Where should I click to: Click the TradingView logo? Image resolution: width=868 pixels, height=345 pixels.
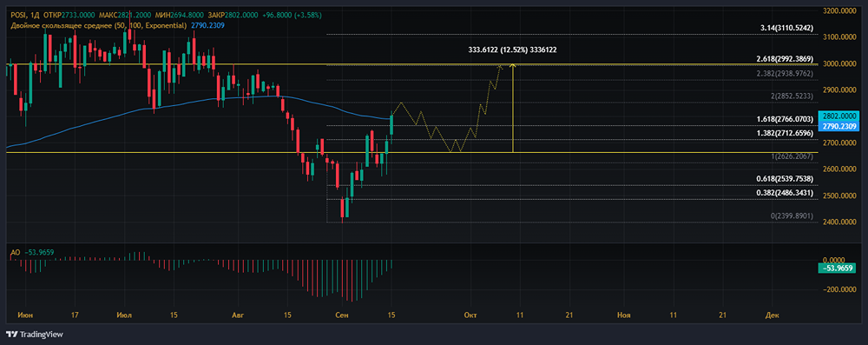(34, 335)
